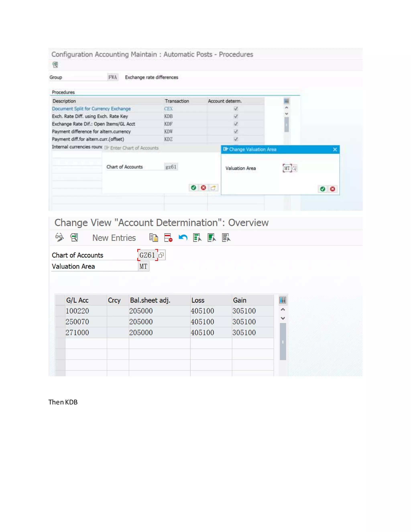
Task: Confirm Valuation Area dialog with green check
Action: tap(322, 189)
